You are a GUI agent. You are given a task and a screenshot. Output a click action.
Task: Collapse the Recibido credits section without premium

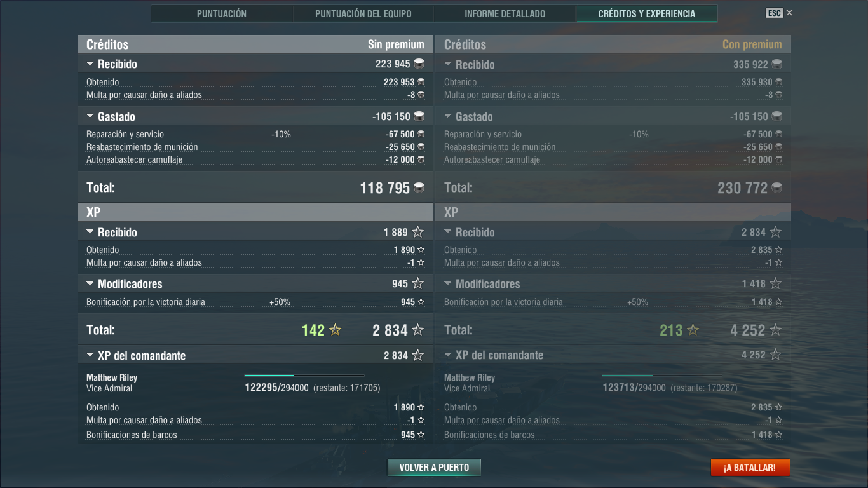coord(90,64)
